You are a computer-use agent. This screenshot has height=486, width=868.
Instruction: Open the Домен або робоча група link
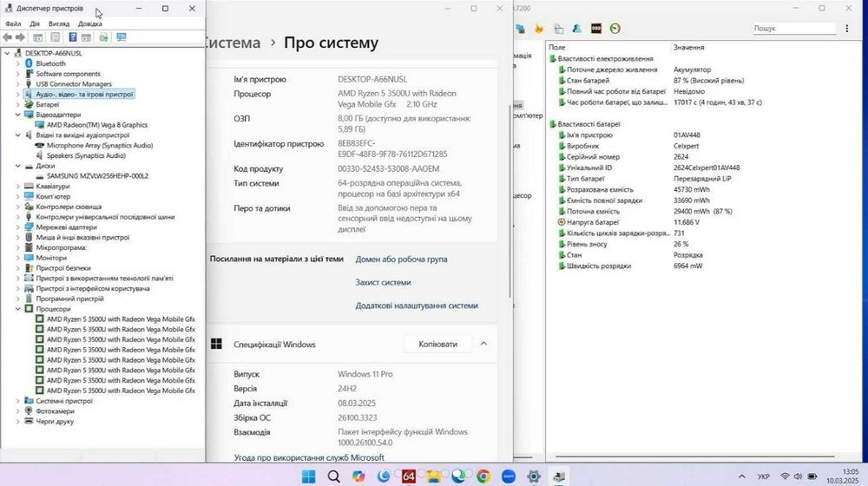[x=401, y=259]
